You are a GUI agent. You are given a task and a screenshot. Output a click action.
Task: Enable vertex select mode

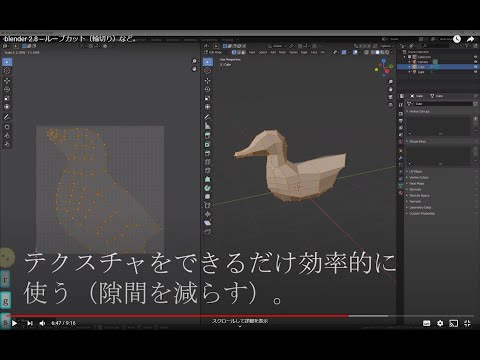click(234, 52)
